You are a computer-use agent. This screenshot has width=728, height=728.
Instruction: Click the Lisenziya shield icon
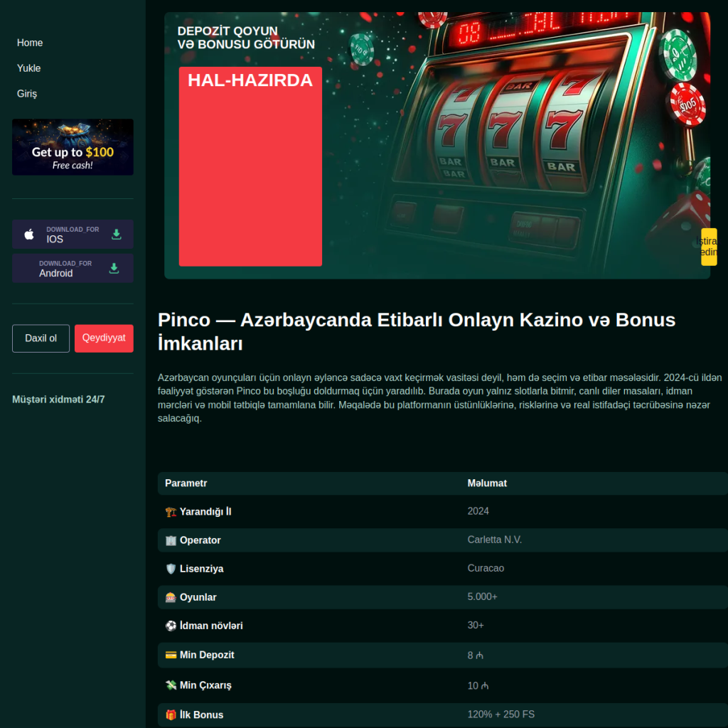tap(171, 569)
